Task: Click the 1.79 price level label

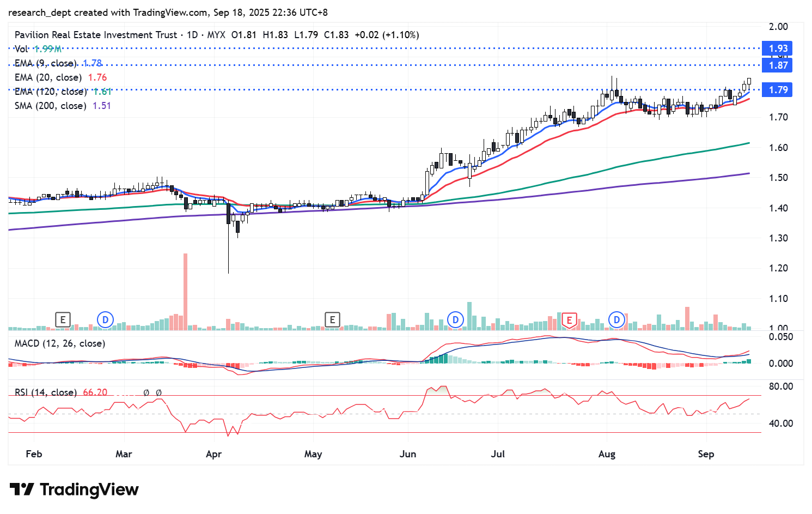Action: click(x=778, y=90)
